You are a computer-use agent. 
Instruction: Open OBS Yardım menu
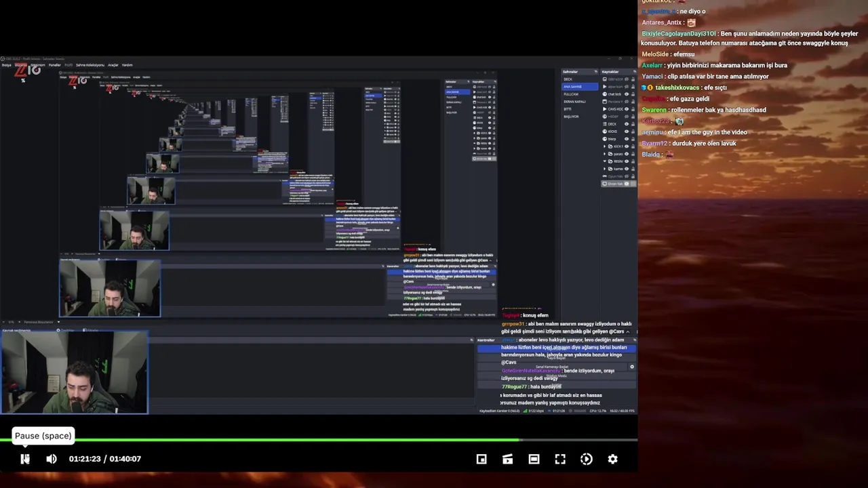click(x=127, y=65)
